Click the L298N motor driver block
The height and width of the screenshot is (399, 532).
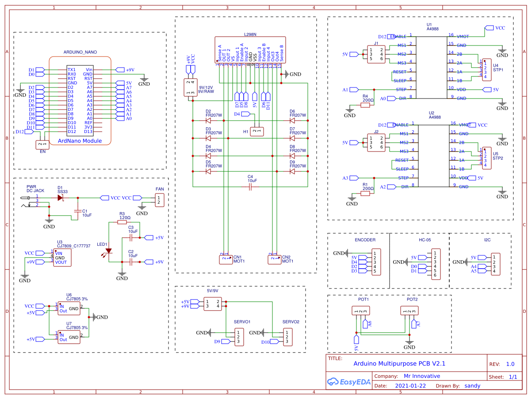pos(250,49)
